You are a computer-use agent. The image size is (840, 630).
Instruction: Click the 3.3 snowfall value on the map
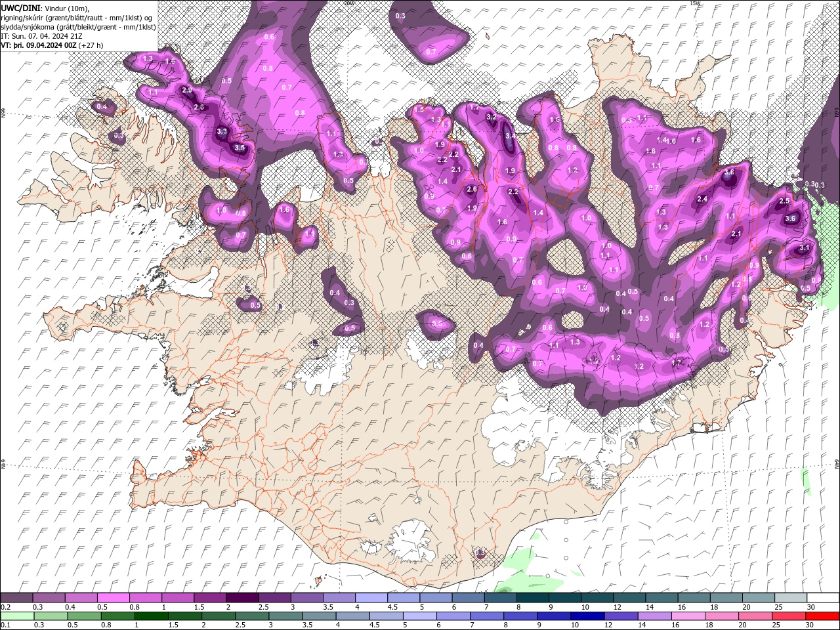pyautogui.click(x=222, y=131)
